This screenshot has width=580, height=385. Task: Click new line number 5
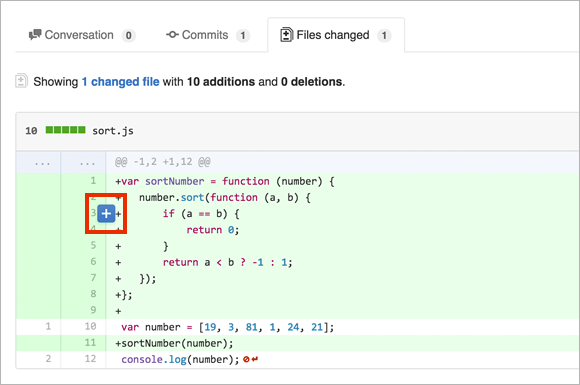(93, 246)
